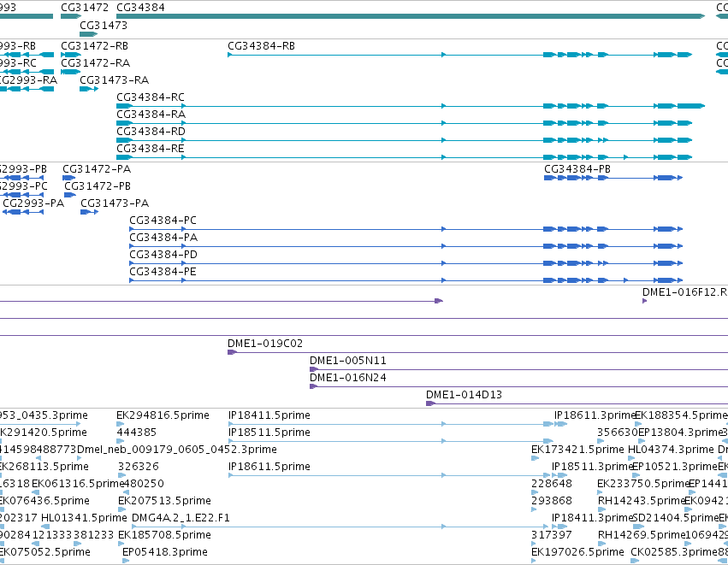Screen dimensions: 728x565
Task: Click the CG31472-RB transcript label
Action: pyautogui.click(x=94, y=46)
